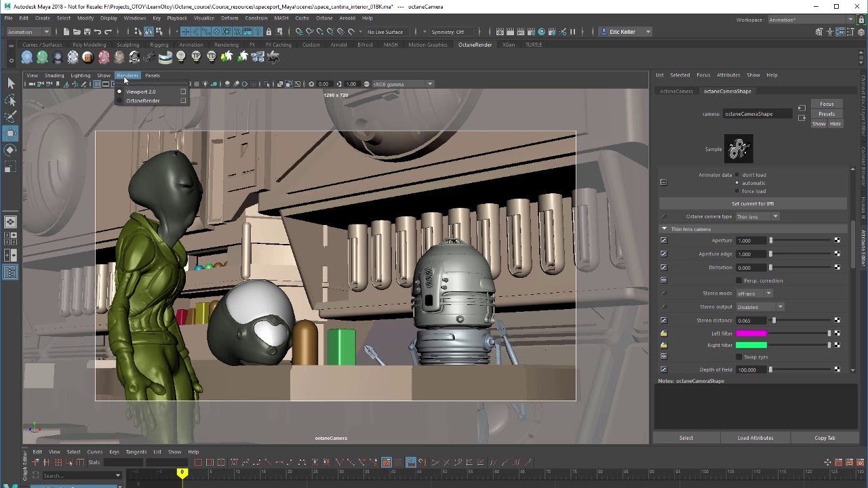
Task: Activate the Lasso select tool
Action: [10, 100]
